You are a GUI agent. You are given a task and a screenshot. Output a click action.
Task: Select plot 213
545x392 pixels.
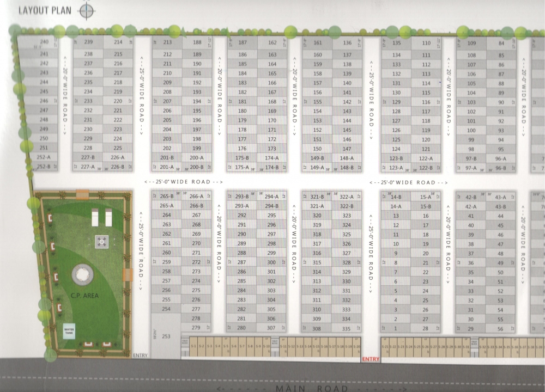coord(167,42)
